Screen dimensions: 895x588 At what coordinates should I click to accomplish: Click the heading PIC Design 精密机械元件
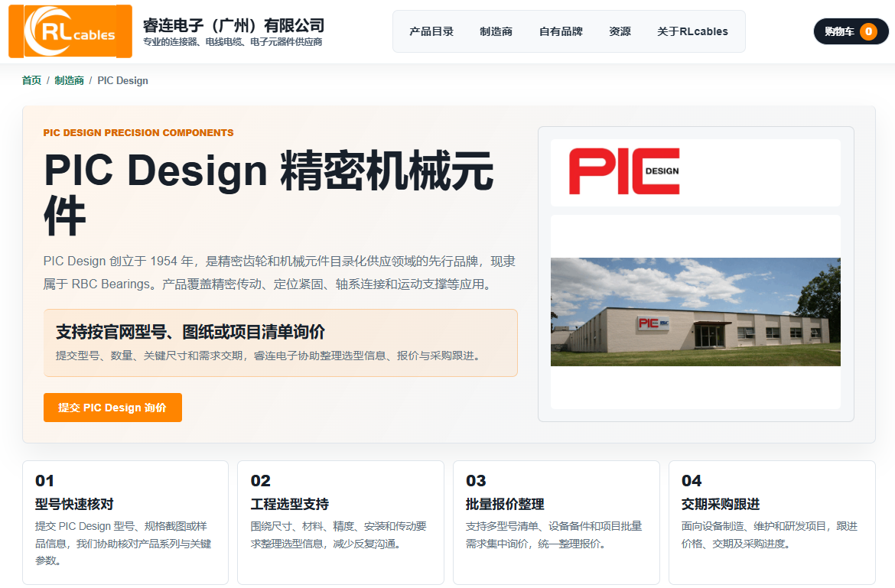click(x=268, y=193)
